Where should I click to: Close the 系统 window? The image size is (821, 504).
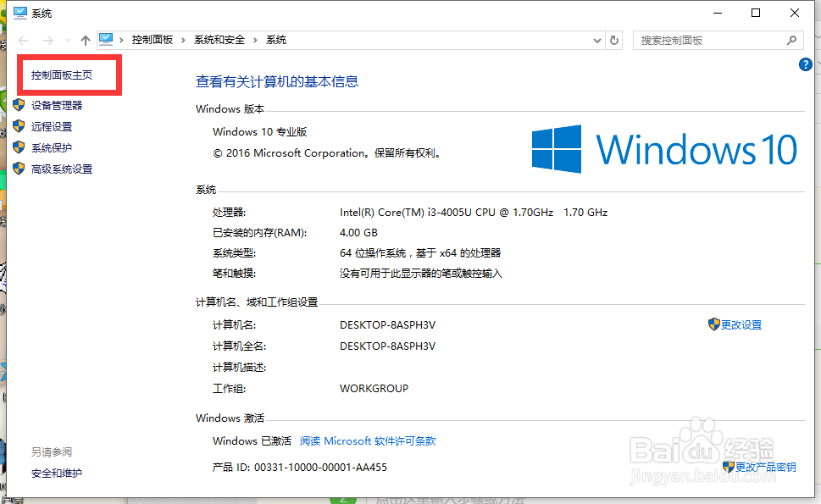(x=794, y=13)
